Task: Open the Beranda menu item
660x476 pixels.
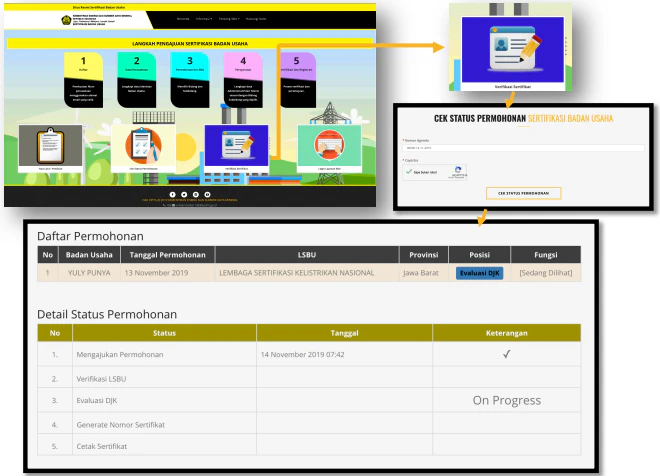Action: coord(183,19)
